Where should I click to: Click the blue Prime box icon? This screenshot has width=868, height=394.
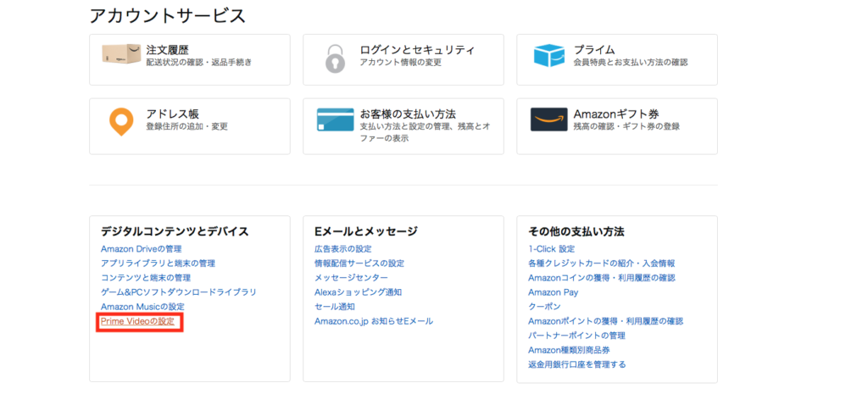pyautogui.click(x=548, y=56)
